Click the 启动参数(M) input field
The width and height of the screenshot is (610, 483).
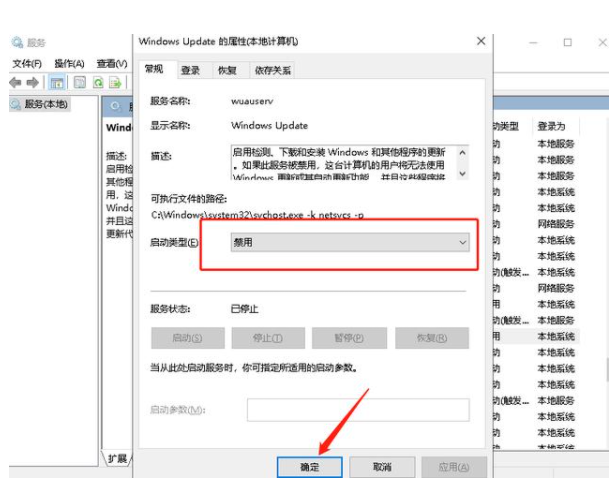[x=358, y=410]
